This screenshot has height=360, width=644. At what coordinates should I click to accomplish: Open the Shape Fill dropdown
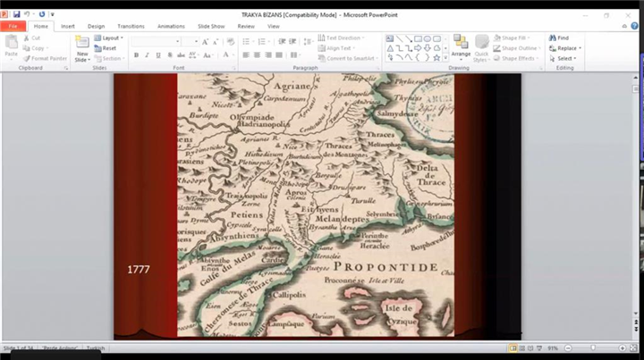[x=512, y=38]
